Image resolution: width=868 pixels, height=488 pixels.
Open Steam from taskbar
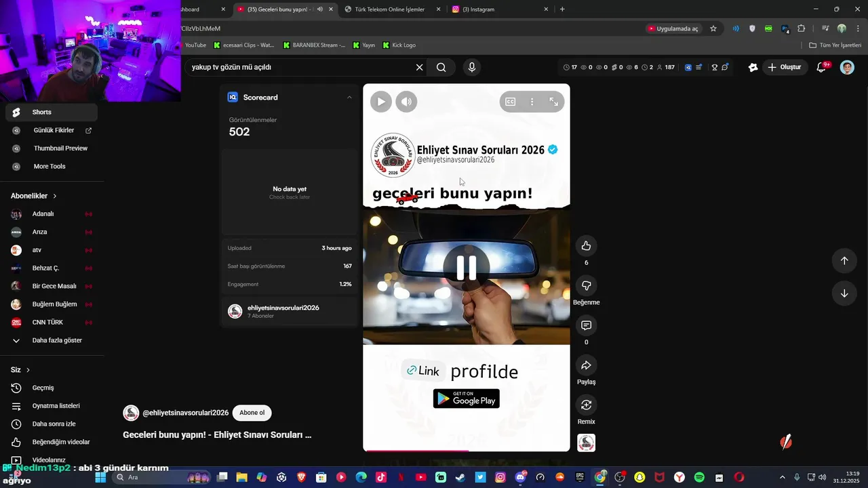(460, 477)
